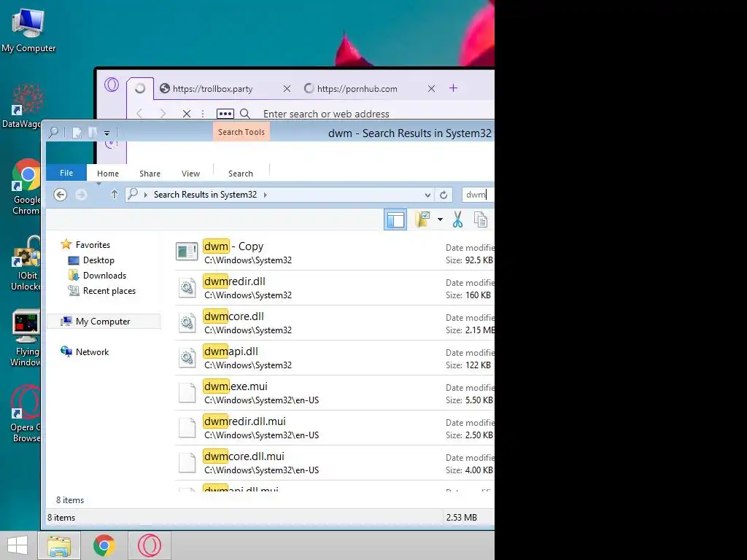Viewport: 747px width, 560px height.
Task: Switch to the View ribbon tab
Action: click(190, 174)
